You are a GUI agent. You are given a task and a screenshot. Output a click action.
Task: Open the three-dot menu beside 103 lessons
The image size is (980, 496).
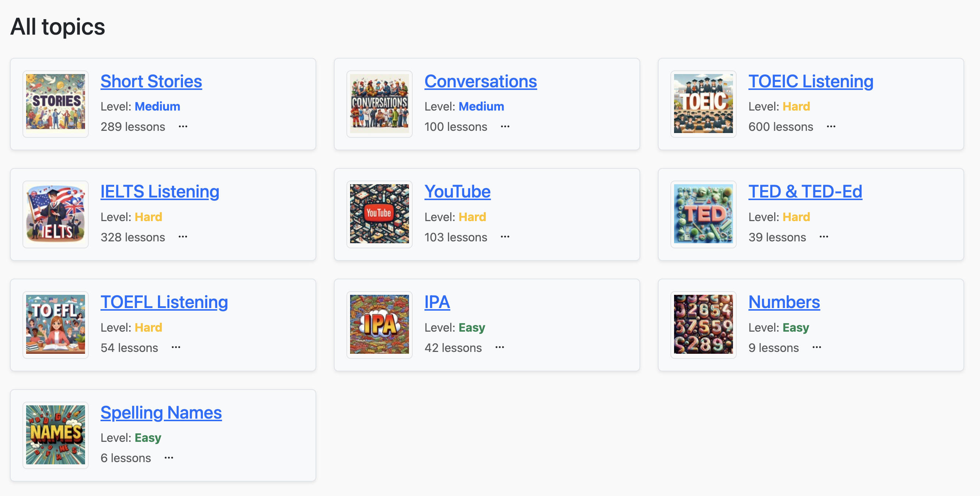pyautogui.click(x=505, y=237)
